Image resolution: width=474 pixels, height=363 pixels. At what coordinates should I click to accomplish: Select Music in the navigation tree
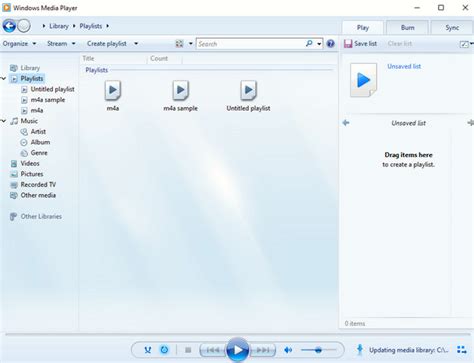[x=29, y=121]
